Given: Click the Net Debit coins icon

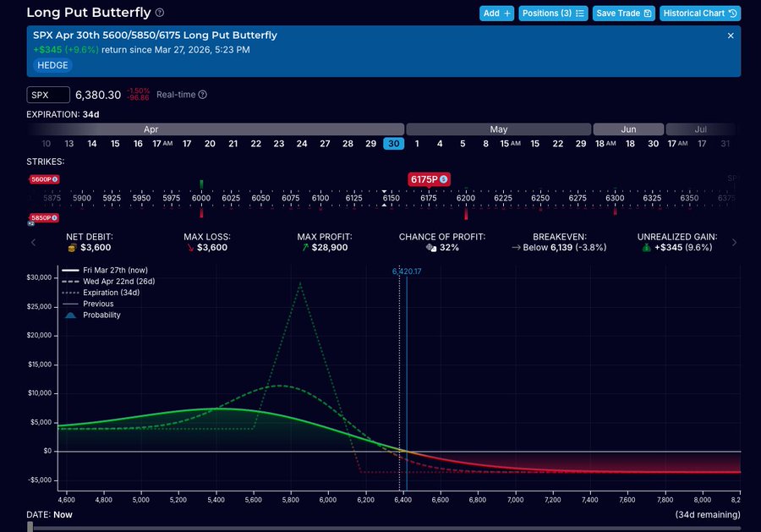Looking at the screenshot, I should pos(72,248).
